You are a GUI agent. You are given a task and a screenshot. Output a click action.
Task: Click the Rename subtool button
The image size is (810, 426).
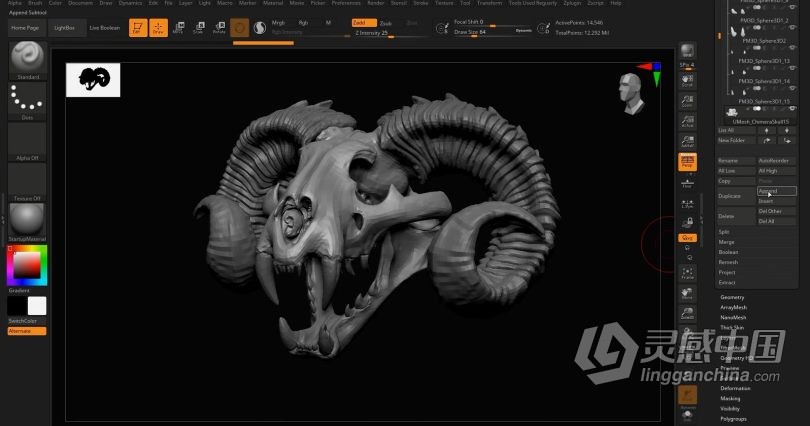736,161
